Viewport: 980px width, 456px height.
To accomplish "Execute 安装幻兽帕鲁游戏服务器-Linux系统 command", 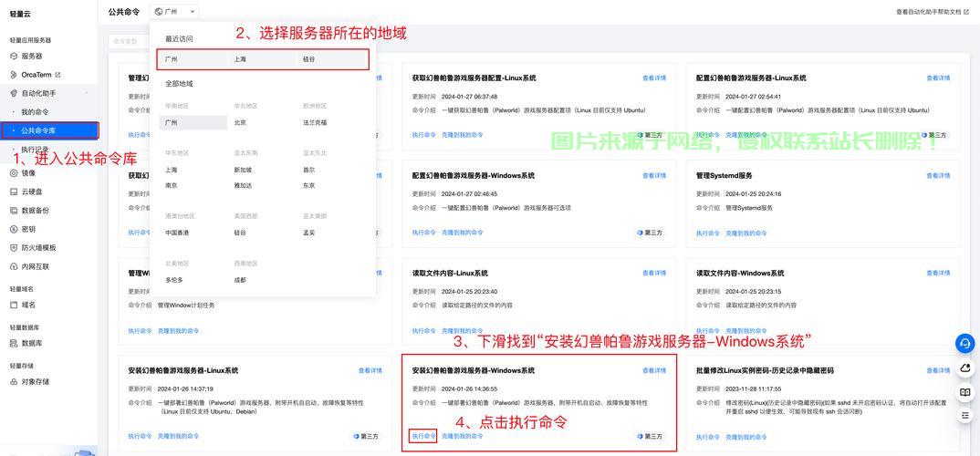I will (x=140, y=436).
